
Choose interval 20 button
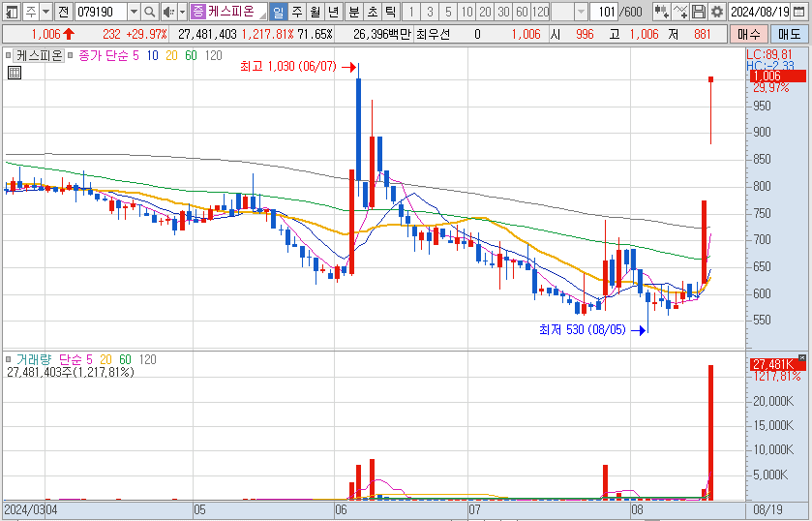[485, 11]
